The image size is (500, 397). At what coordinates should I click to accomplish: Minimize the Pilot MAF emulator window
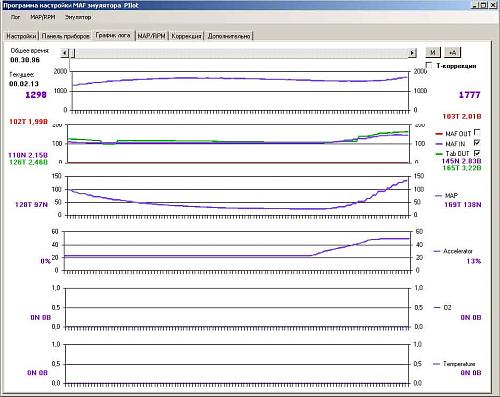coord(474,5)
